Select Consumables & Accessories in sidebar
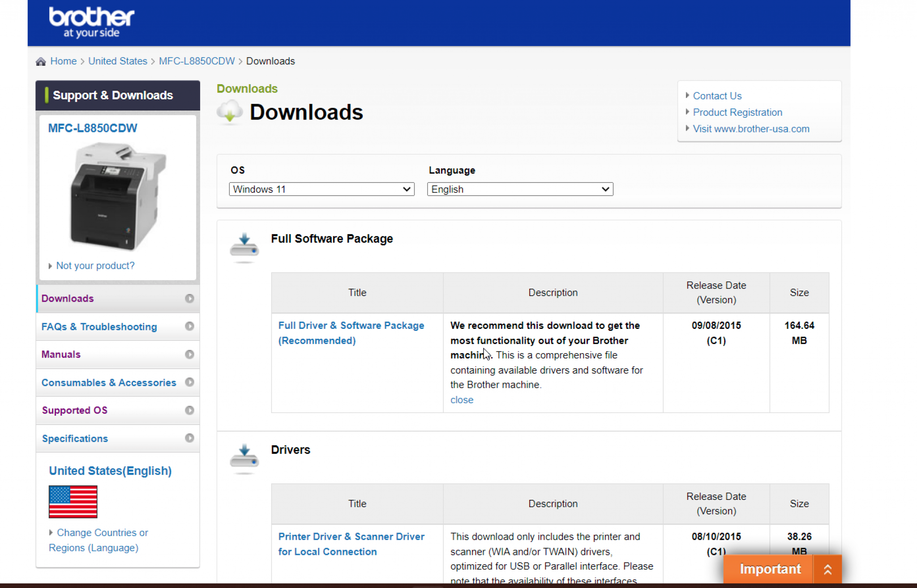Screen dimensions: 917x588 click(x=109, y=383)
